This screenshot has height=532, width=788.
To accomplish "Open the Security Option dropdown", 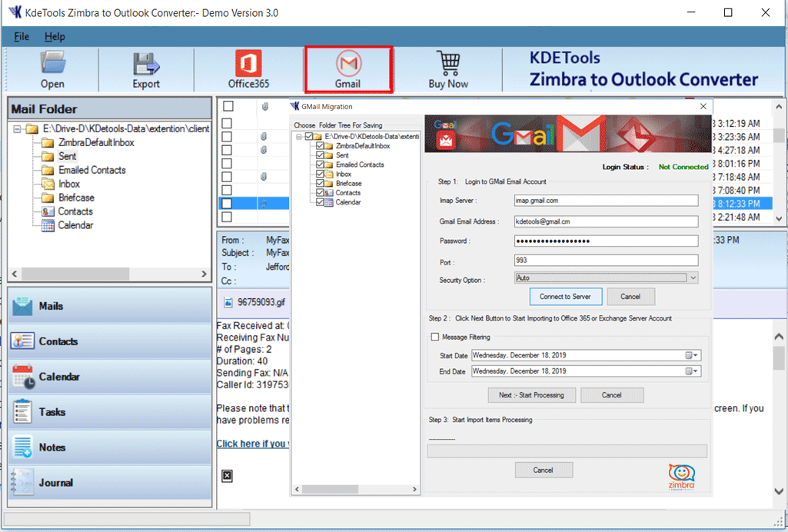I will point(693,278).
